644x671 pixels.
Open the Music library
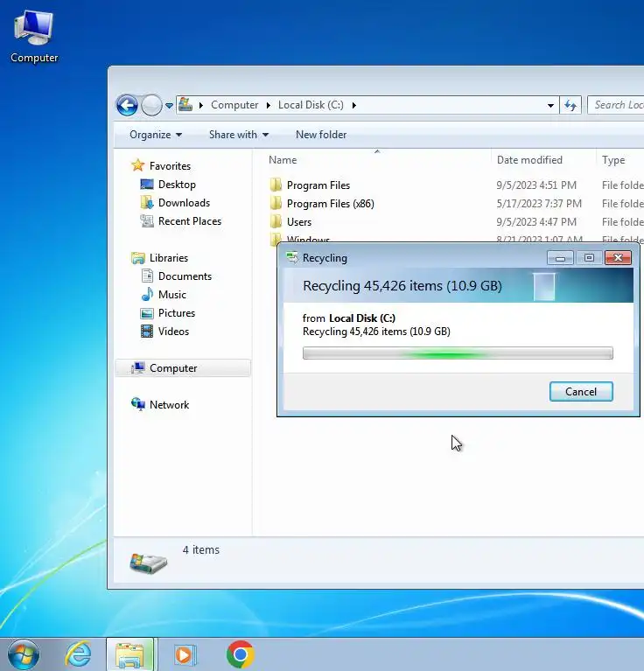coord(172,295)
